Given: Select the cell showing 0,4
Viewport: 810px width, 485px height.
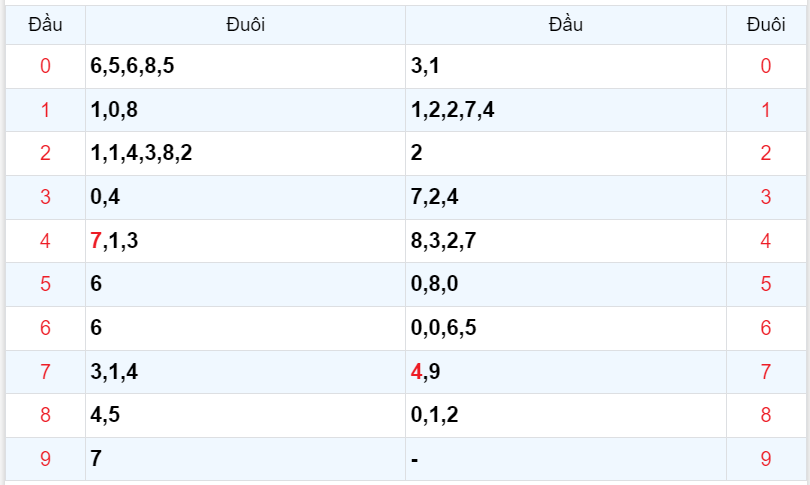Looking at the screenshot, I should 104,197.
